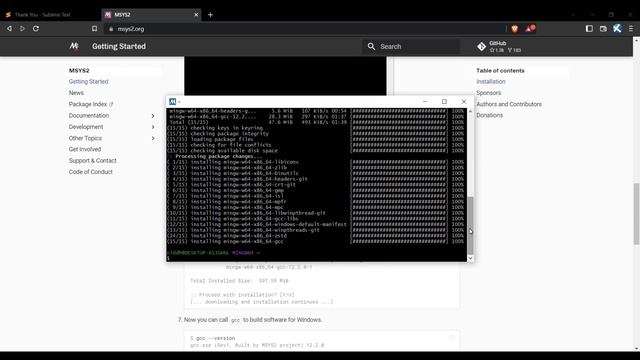The image size is (640, 360).
Task: Expand the Other Topics section chevron
Action: [153, 138]
